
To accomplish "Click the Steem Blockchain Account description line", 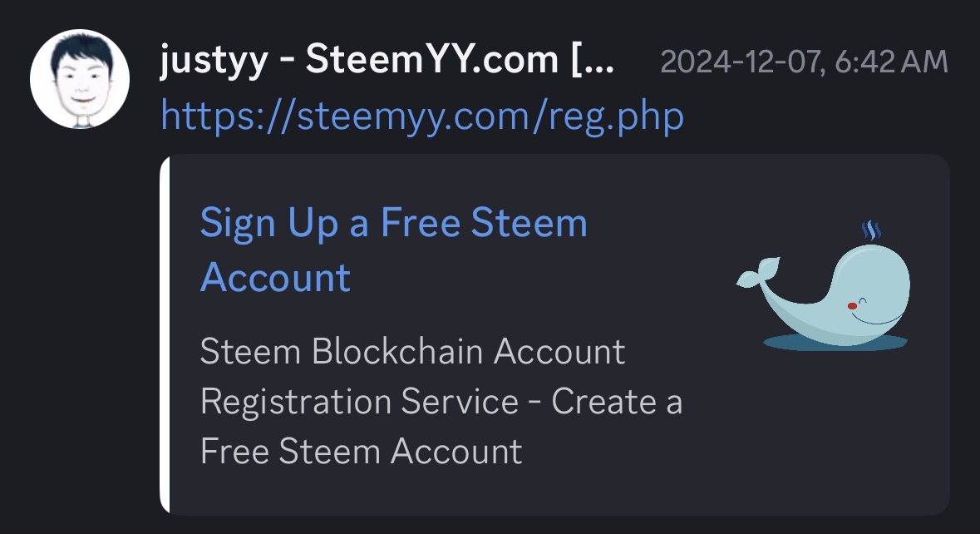I will (412, 352).
